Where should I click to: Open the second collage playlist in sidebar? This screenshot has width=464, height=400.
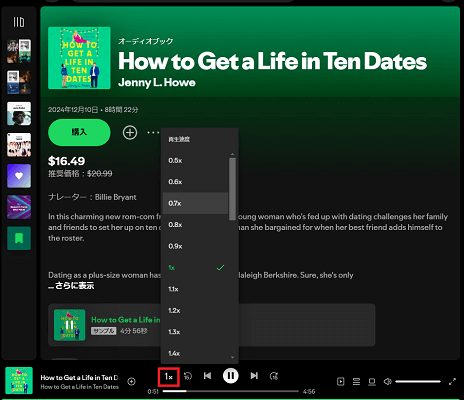click(x=19, y=82)
